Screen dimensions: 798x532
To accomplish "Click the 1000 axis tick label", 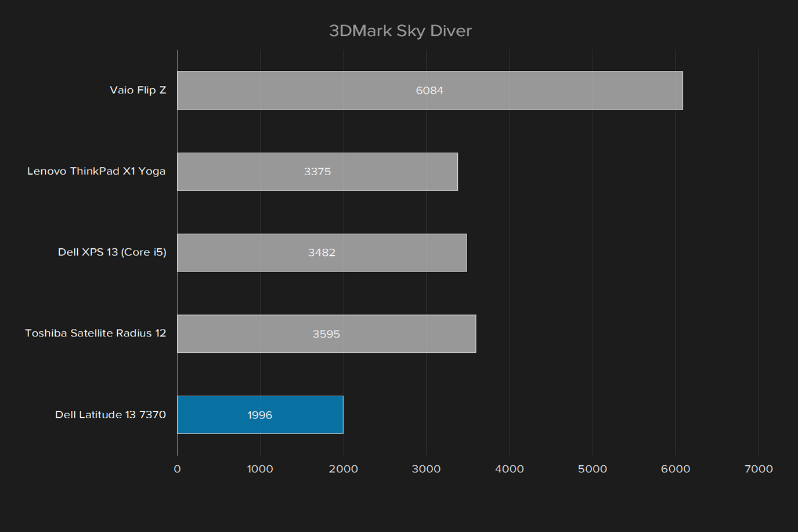I will pyautogui.click(x=260, y=469).
